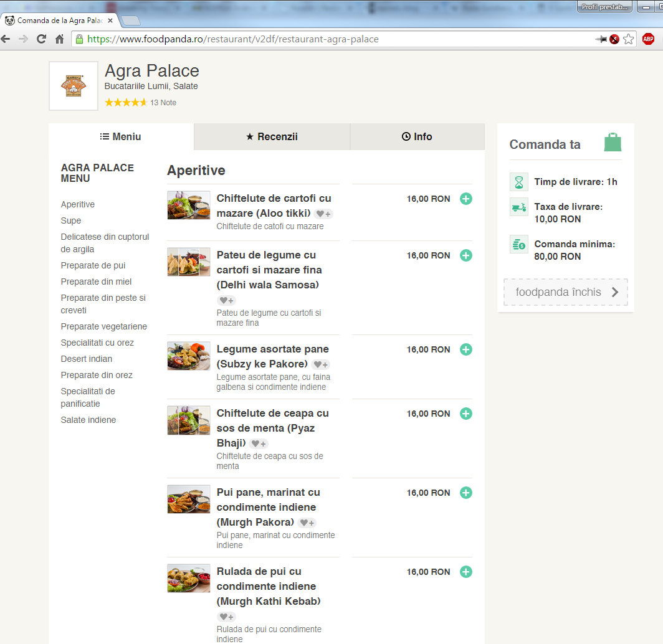Open the Murgh Pakora dish photo

point(189,499)
